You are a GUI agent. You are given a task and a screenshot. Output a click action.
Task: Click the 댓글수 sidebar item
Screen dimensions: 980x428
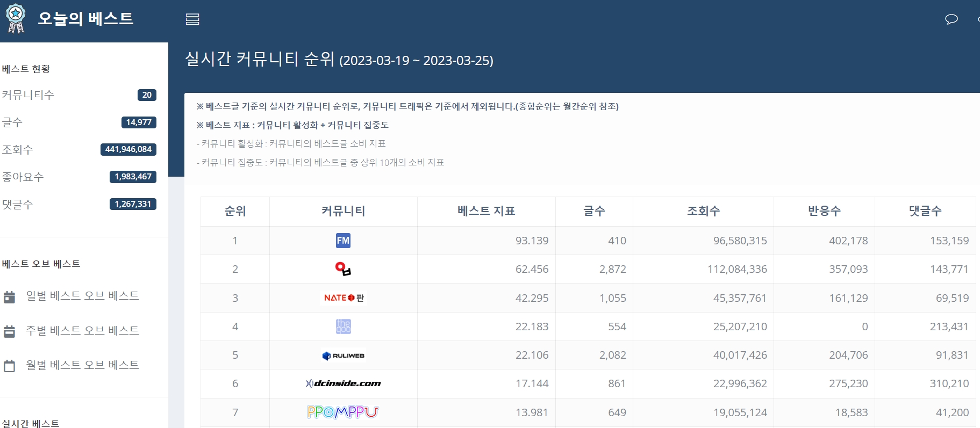(x=17, y=204)
